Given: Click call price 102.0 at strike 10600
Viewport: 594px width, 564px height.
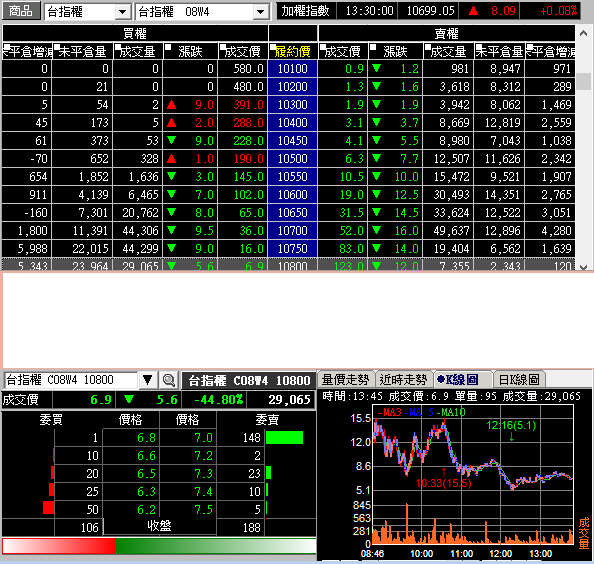Looking at the screenshot, I should click(243, 195).
